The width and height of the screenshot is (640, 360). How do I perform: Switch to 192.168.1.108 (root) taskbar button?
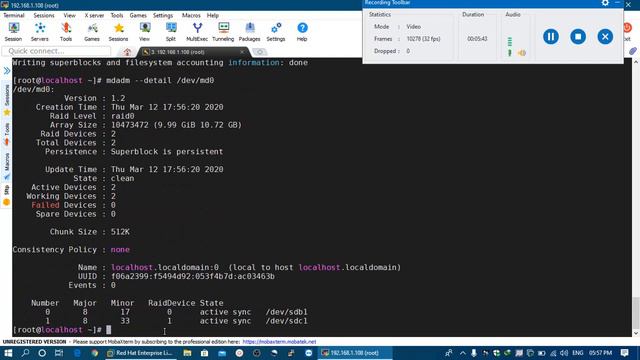pyautogui.click(x=355, y=353)
